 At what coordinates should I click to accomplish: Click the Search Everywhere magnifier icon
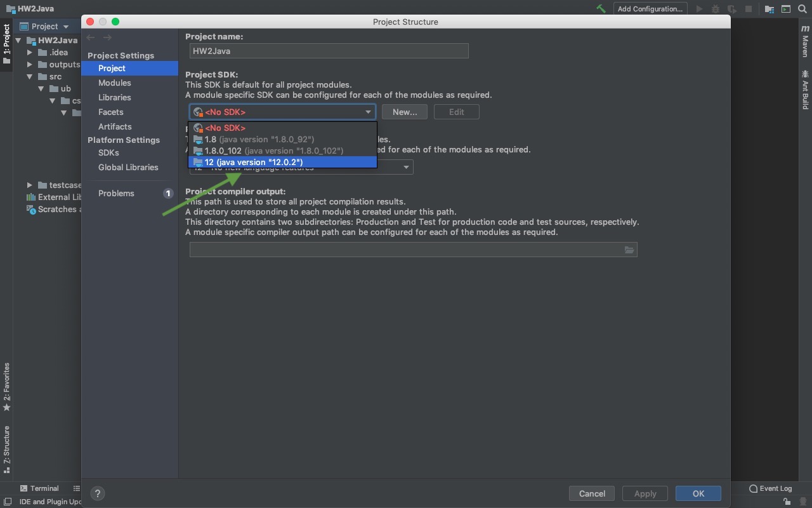coord(802,9)
